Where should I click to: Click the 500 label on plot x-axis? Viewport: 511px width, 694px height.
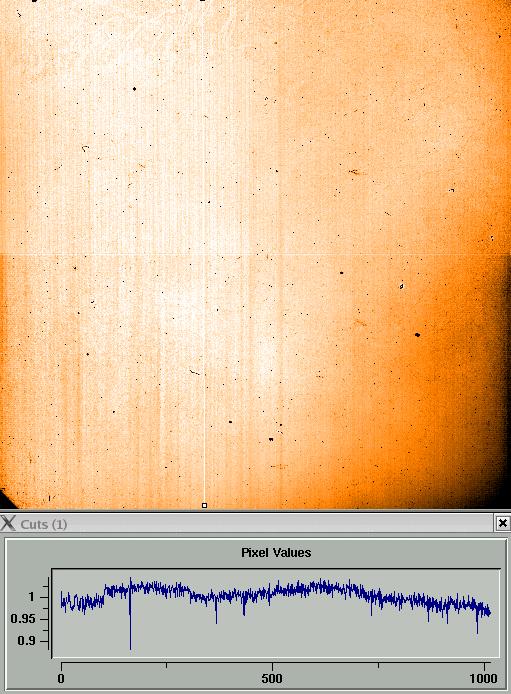[272, 679]
